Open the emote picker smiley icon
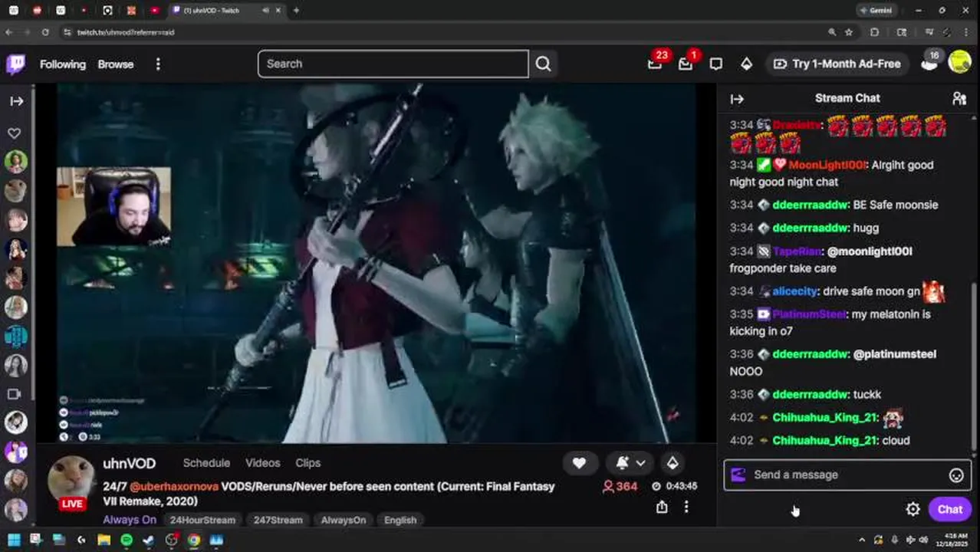Viewport: 980px width, 552px height. [956, 475]
